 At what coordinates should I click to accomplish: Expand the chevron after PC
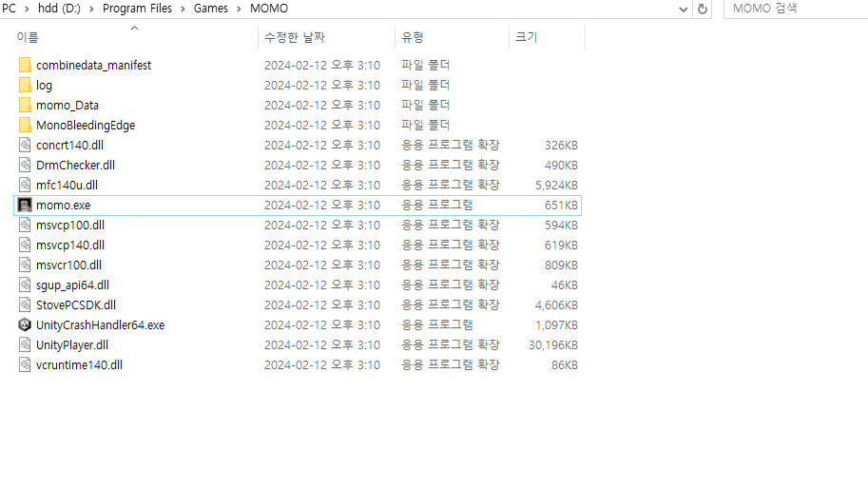(27, 9)
